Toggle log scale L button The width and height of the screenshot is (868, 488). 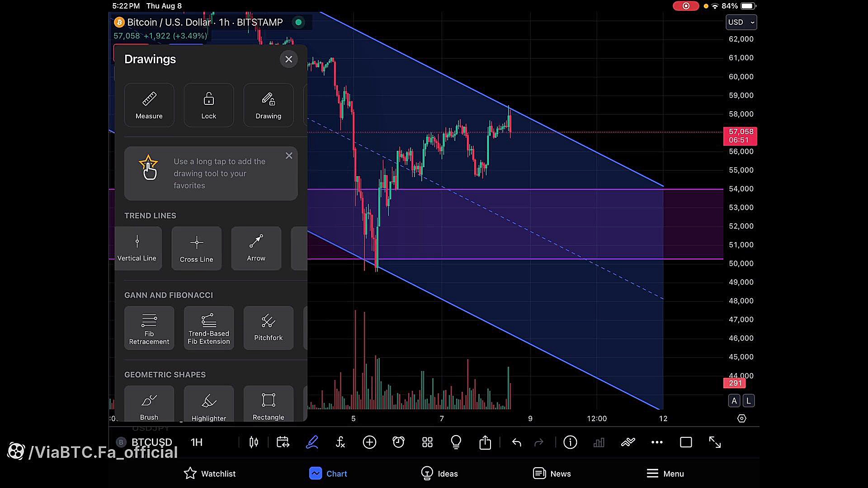pyautogui.click(x=749, y=401)
